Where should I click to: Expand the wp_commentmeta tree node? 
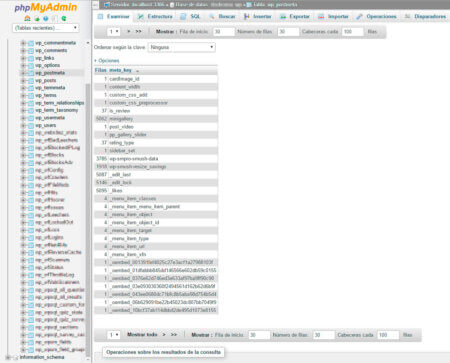click(x=23, y=43)
